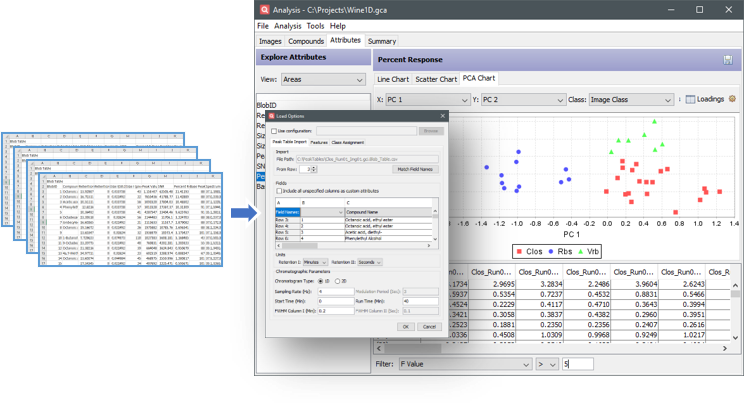Click the cell with value 2.6243
Image resolution: width=744 pixels, height=403 pixels.
click(682, 284)
